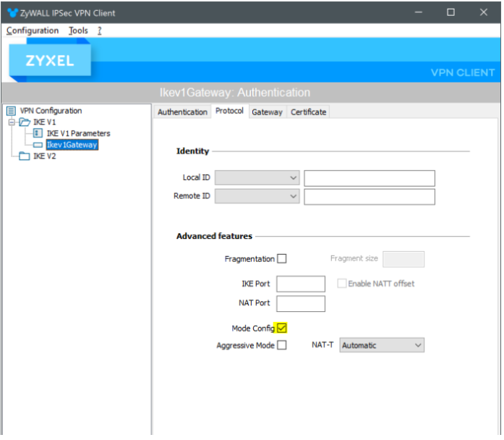The image size is (504, 440).
Task: Click the ZyWALL app icon in title bar
Action: tap(12, 12)
